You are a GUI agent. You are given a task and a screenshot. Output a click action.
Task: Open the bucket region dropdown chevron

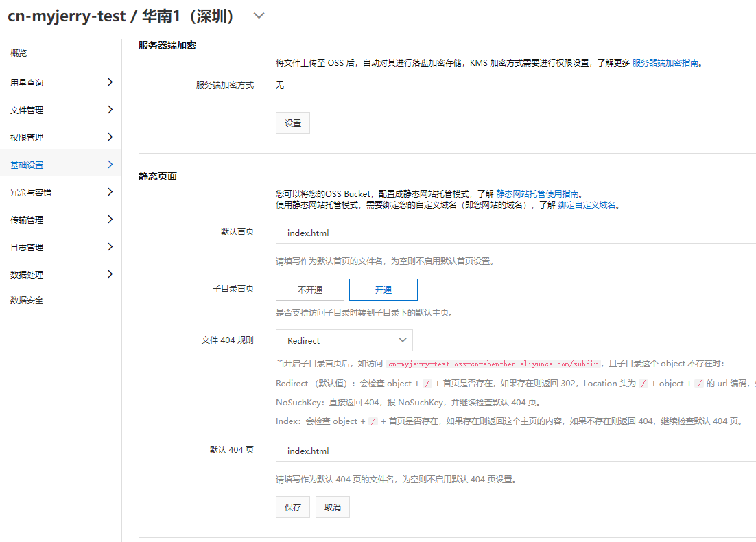click(259, 16)
